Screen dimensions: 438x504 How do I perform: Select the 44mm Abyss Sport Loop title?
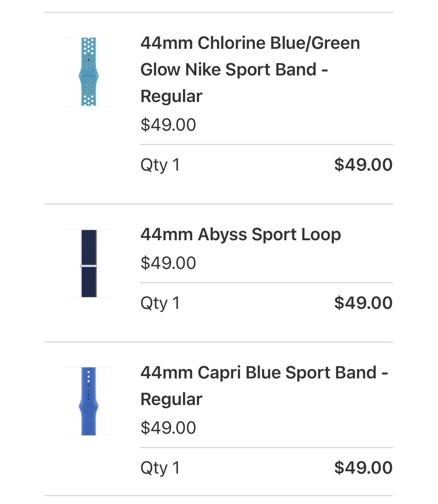(241, 235)
